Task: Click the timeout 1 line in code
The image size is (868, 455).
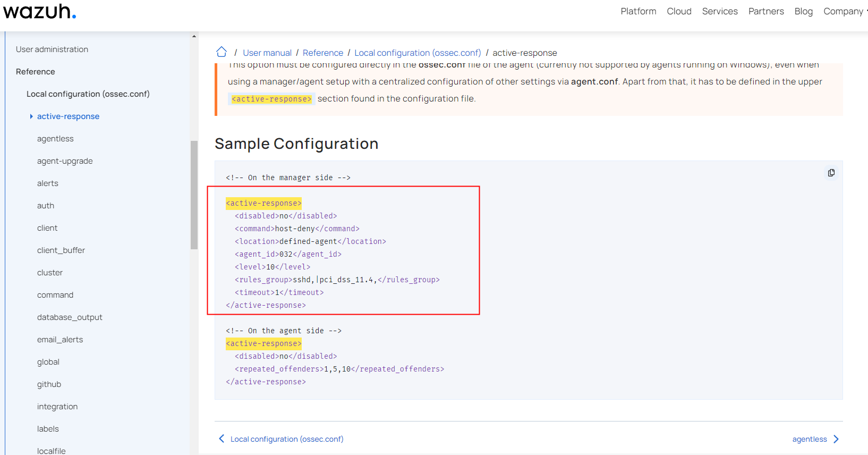Action: [x=279, y=292]
